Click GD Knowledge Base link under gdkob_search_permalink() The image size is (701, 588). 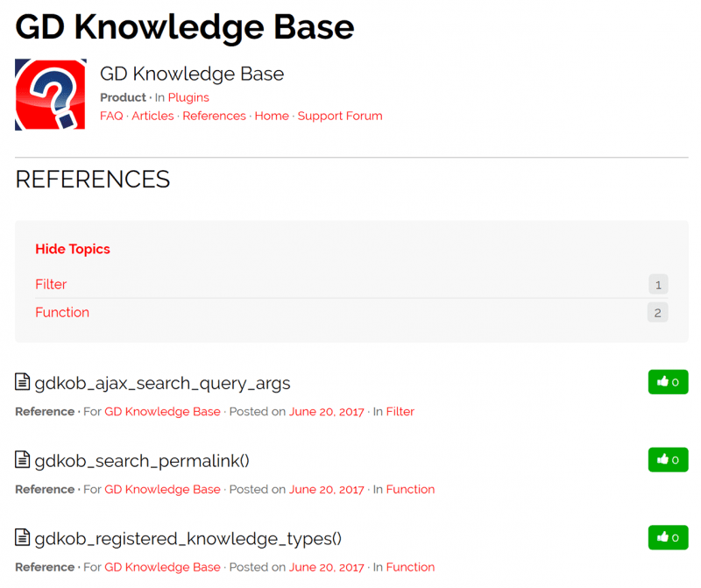tap(162, 489)
